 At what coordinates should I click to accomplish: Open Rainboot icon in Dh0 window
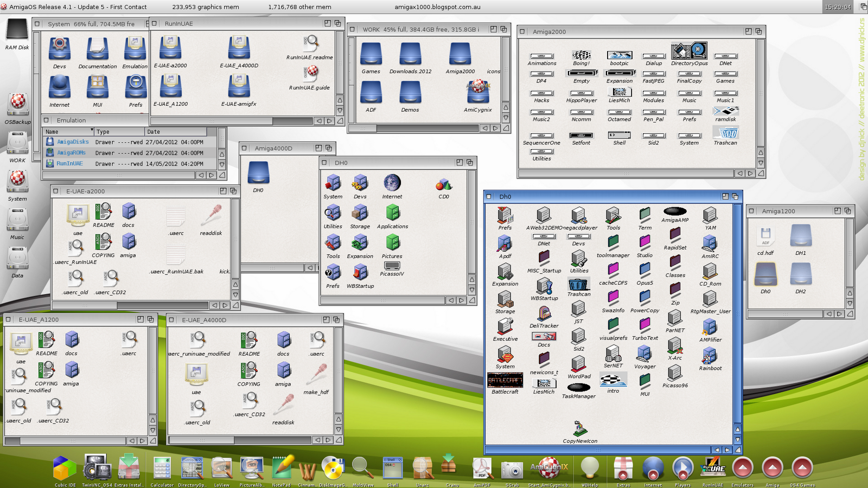(x=710, y=356)
